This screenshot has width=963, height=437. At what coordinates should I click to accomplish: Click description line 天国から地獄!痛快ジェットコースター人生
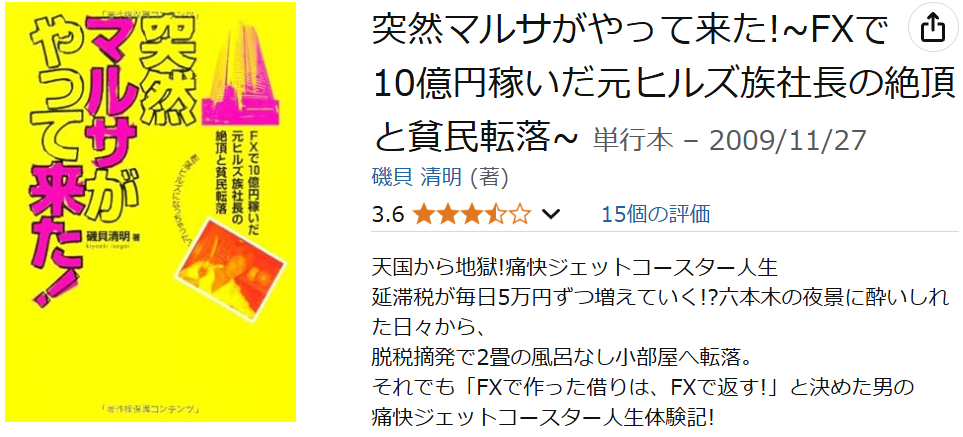coord(575,268)
